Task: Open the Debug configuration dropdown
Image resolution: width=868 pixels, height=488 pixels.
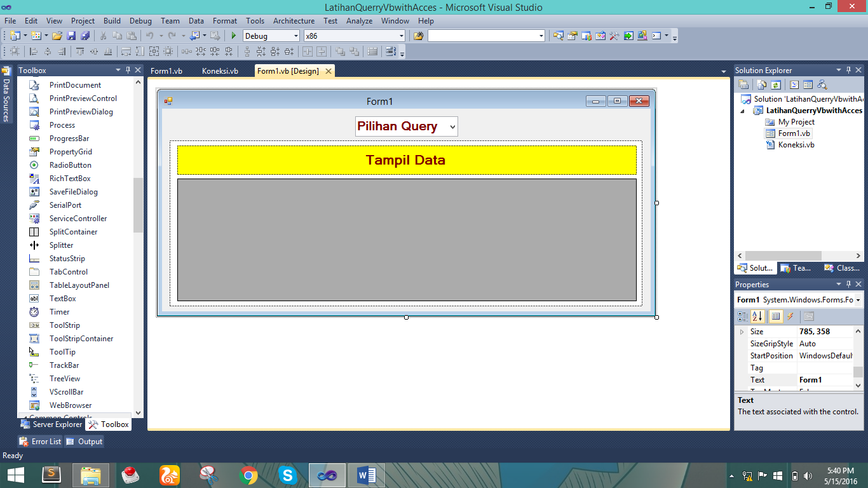Action: tap(295, 36)
